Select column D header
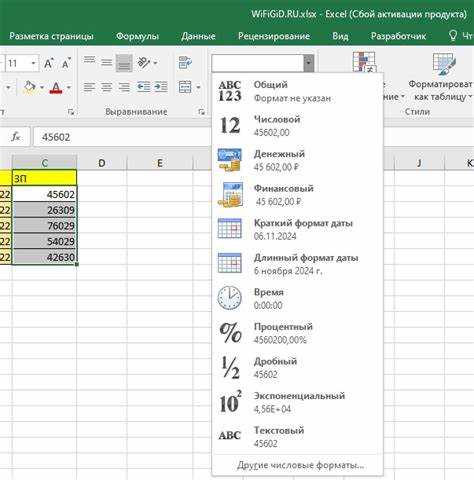The height and width of the screenshot is (480, 474). click(x=102, y=163)
